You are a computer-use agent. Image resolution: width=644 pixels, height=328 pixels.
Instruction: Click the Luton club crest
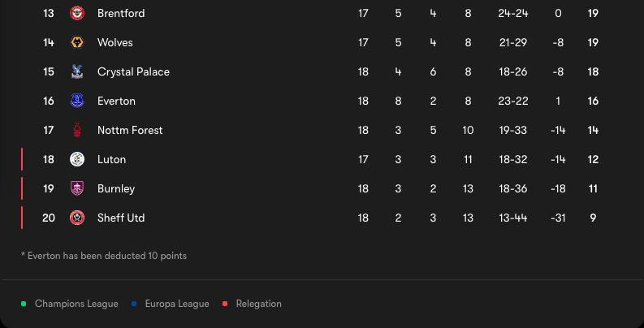pyautogui.click(x=77, y=159)
